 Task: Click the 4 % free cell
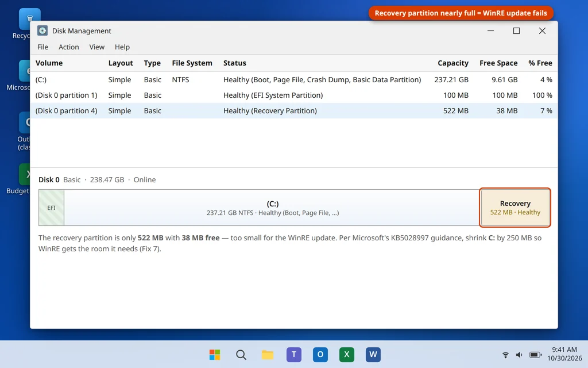pyautogui.click(x=547, y=79)
